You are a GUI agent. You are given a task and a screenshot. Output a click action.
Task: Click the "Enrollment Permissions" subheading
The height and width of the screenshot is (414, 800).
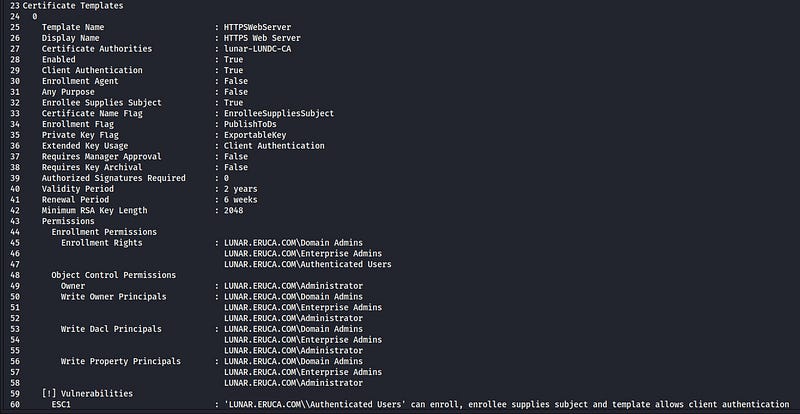(x=104, y=232)
